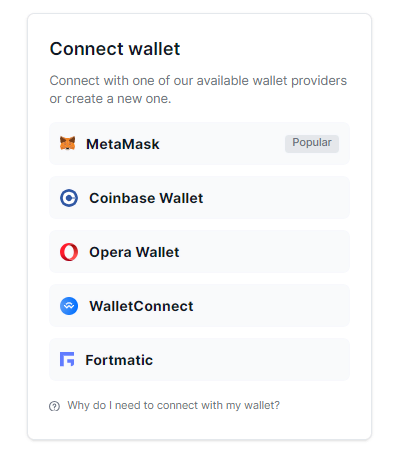Click the Connect wallet heading
This screenshot has height=452, width=399.
pos(115,49)
